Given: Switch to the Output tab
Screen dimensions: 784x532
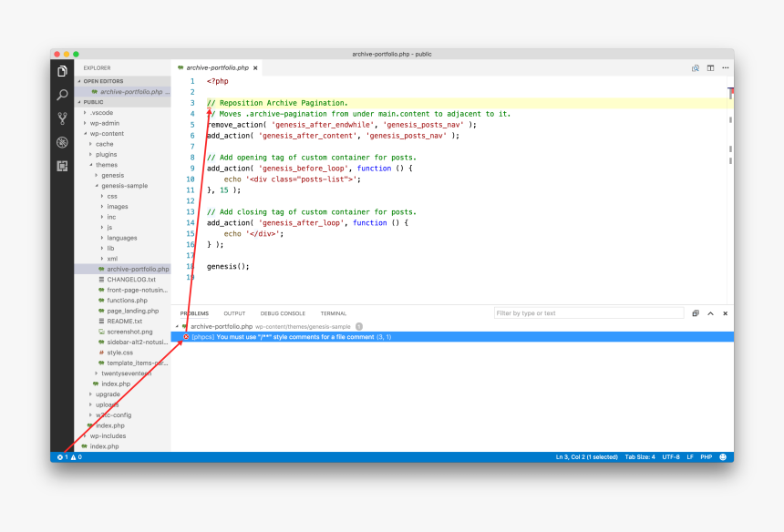Looking at the screenshot, I should 234,313.
